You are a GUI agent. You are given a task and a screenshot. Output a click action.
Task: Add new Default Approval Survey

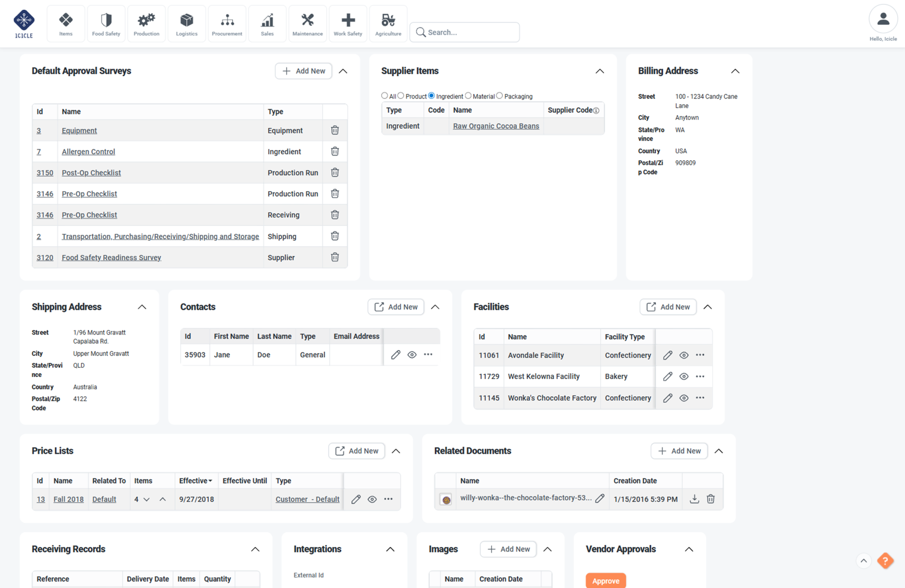[303, 71]
